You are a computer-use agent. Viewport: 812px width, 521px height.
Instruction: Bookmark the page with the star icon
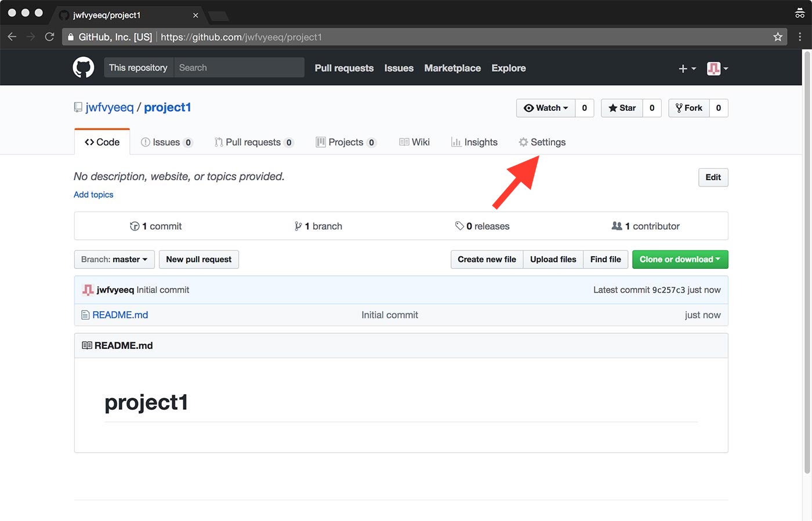778,37
